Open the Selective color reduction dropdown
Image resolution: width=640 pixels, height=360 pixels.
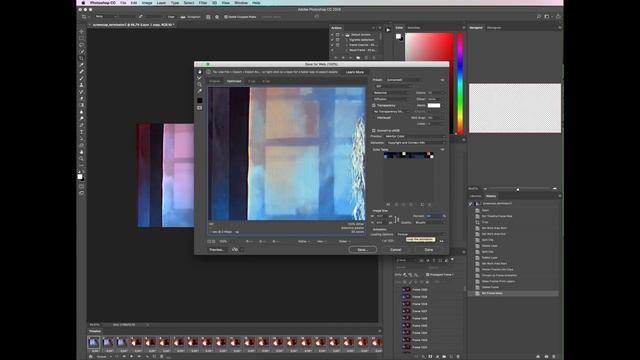click(x=390, y=93)
